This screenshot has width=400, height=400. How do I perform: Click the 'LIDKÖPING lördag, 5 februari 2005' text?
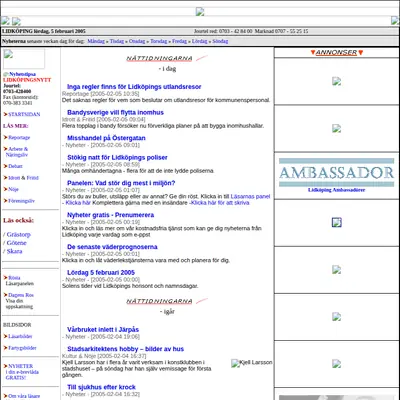click(44, 31)
